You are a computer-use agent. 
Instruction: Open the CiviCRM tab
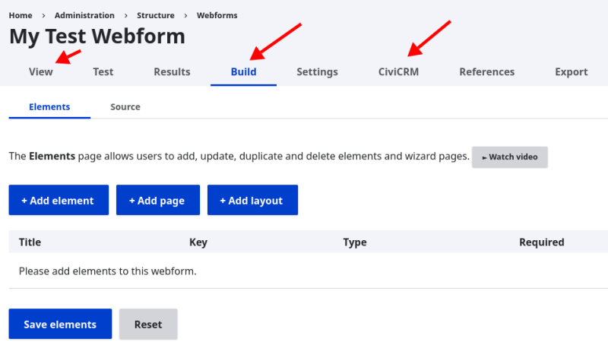398,71
